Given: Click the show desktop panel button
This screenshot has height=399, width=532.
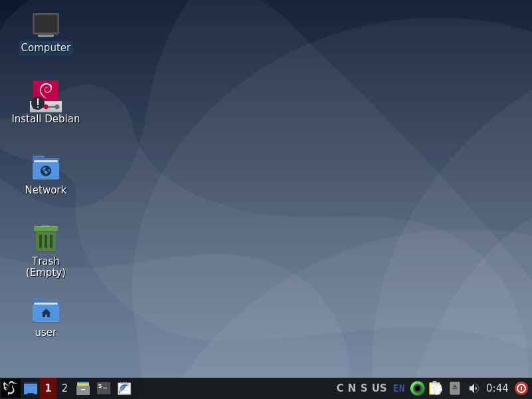Looking at the screenshot, I should tap(31, 388).
